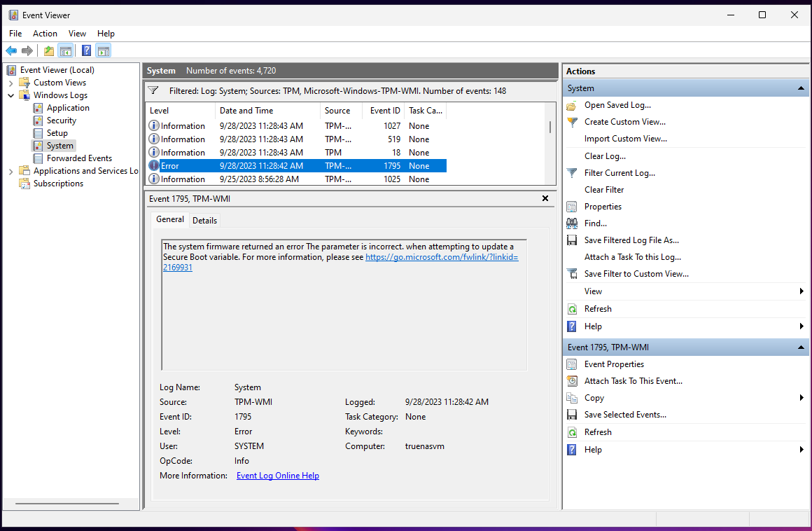Image resolution: width=812 pixels, height=531 pixels.
Task: Click the Application log icon in tree
Action: tap(38, 108)
